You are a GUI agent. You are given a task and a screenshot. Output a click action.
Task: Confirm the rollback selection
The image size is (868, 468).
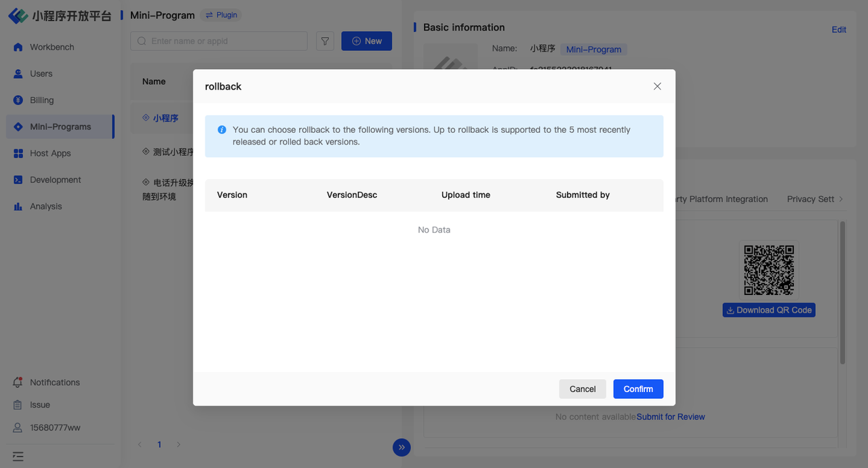[x=638, y=389]
